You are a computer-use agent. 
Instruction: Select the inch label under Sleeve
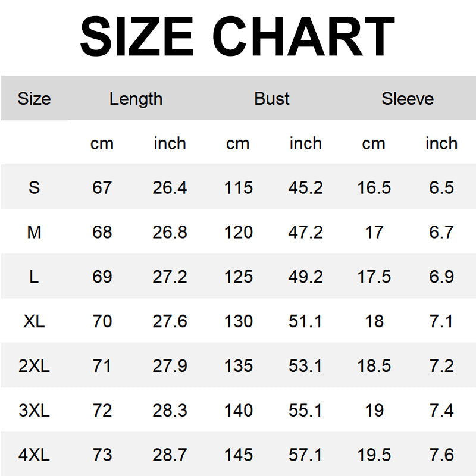pos(441,143)
